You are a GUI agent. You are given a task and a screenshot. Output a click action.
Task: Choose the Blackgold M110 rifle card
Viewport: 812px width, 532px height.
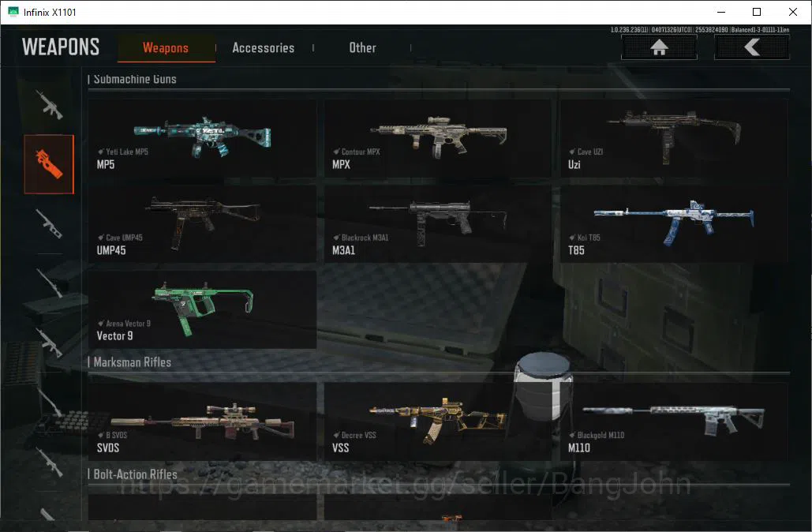tap(674, 421)
